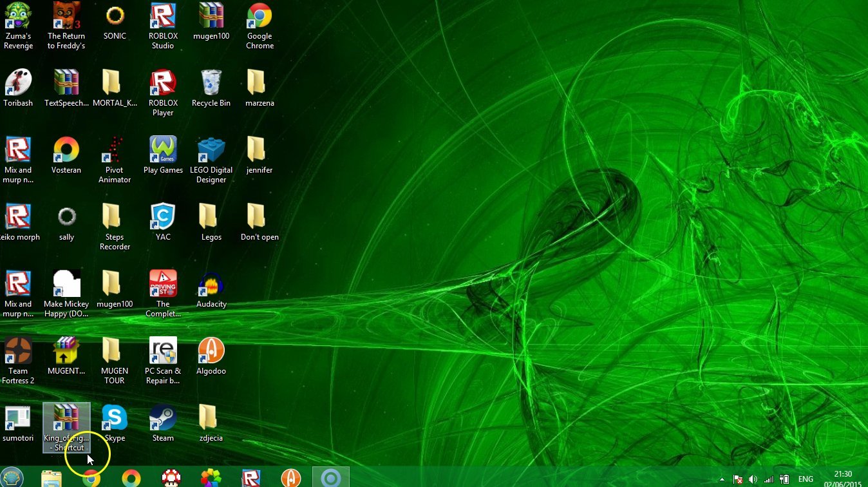Click the sally desktop icon
This screenshot has height=487, width=868.
(x=66, y=222)
